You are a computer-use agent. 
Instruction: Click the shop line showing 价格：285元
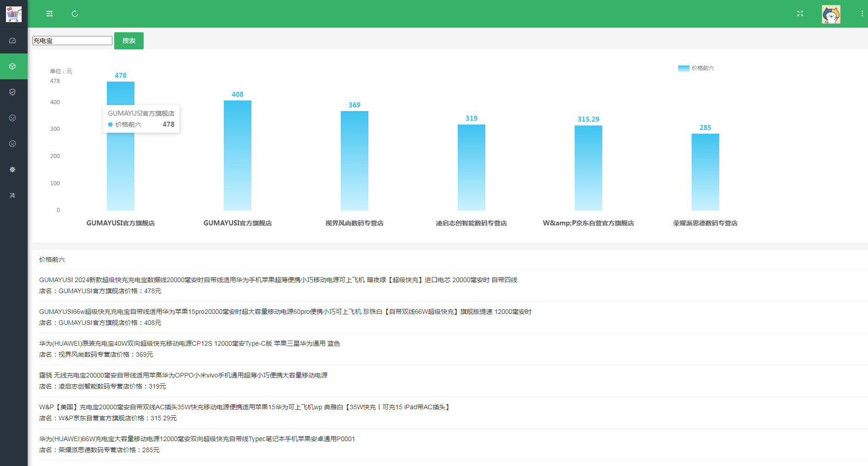pos(99,450)
